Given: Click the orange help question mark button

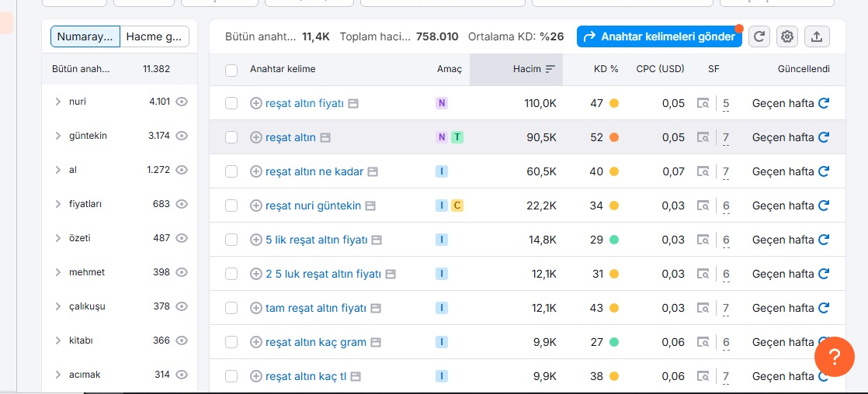Looking at the screenshot, I should point(835,357).
